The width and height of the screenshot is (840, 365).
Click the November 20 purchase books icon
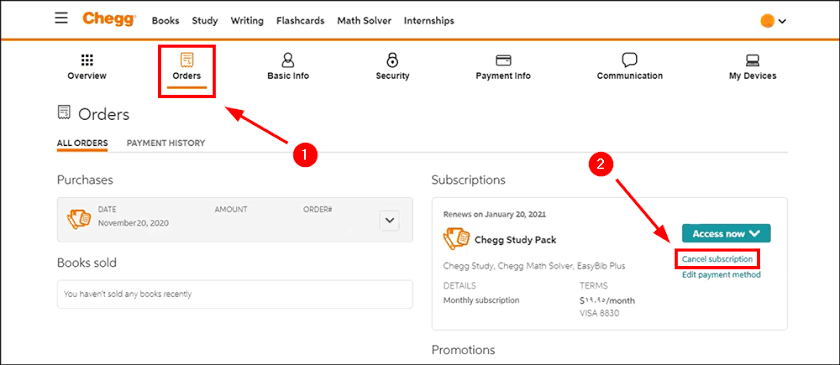[x=79, y=219]
